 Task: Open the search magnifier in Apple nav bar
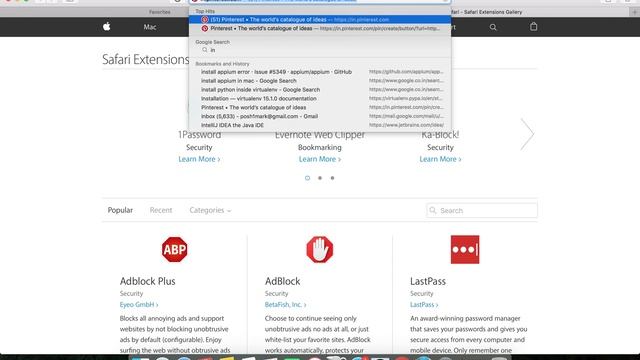coord(493,27)
